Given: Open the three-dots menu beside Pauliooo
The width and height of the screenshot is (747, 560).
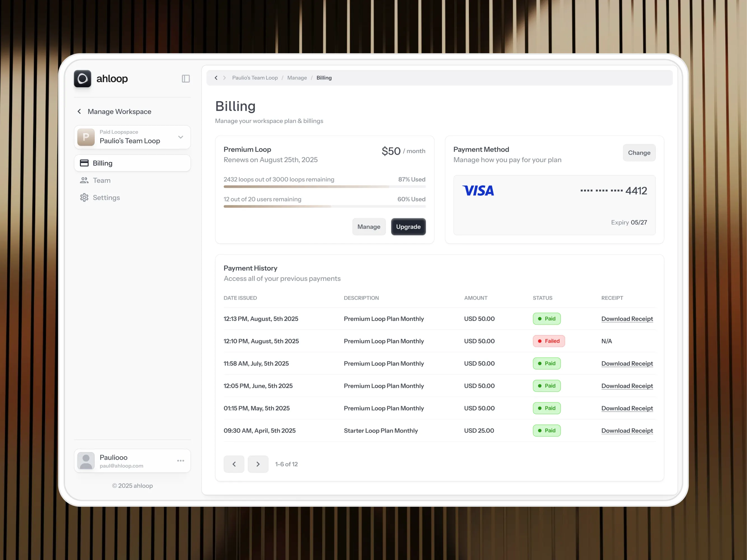Looking at the screenshot, I should [181, 461].
